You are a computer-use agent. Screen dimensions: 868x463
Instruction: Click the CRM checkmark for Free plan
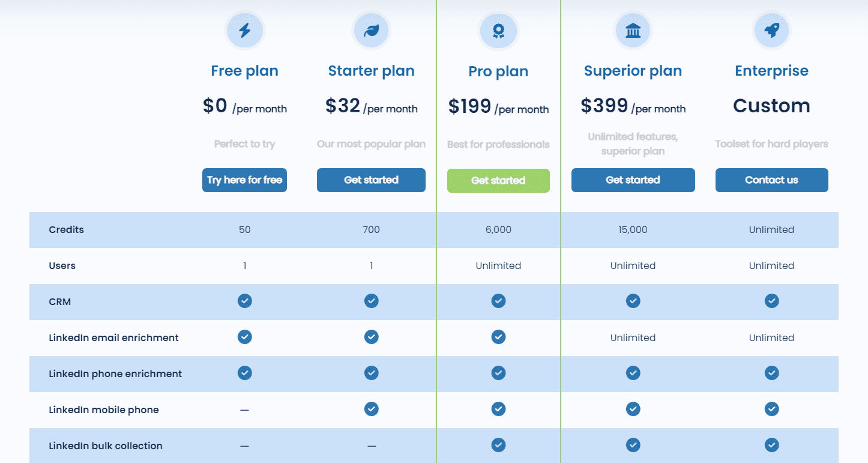[x=244, y=301]
